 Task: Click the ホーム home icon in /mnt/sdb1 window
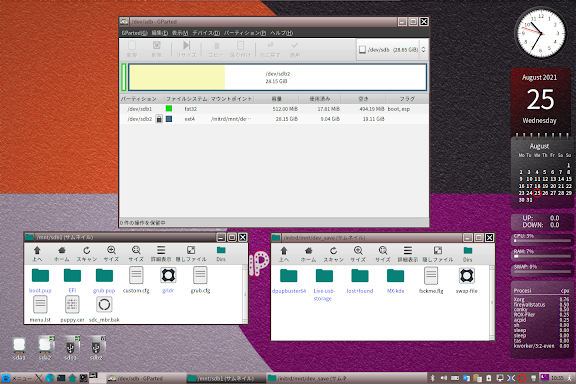point(62,251)
